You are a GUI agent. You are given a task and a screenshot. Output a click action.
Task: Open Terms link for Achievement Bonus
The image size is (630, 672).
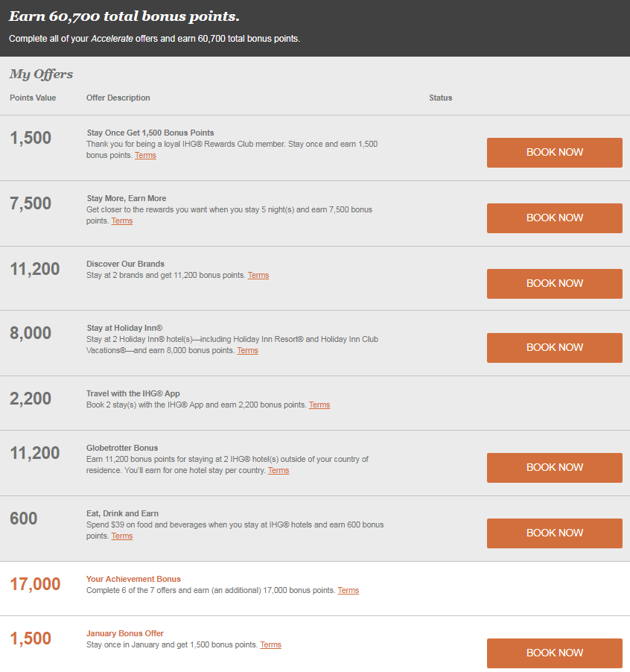[x=349, y=591]
